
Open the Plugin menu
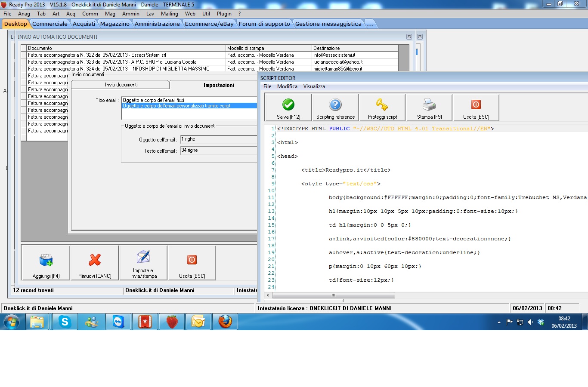click(x=224, y=14)
